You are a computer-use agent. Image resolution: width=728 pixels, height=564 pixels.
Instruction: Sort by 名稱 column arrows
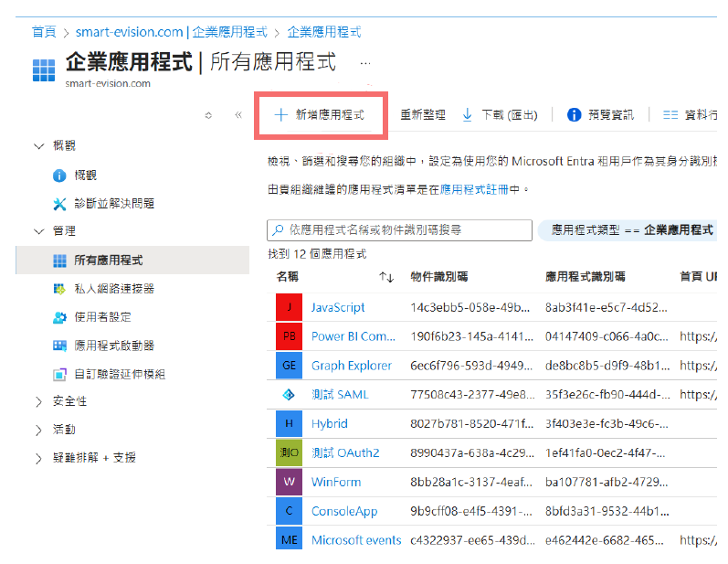click(x=385, y=276)
